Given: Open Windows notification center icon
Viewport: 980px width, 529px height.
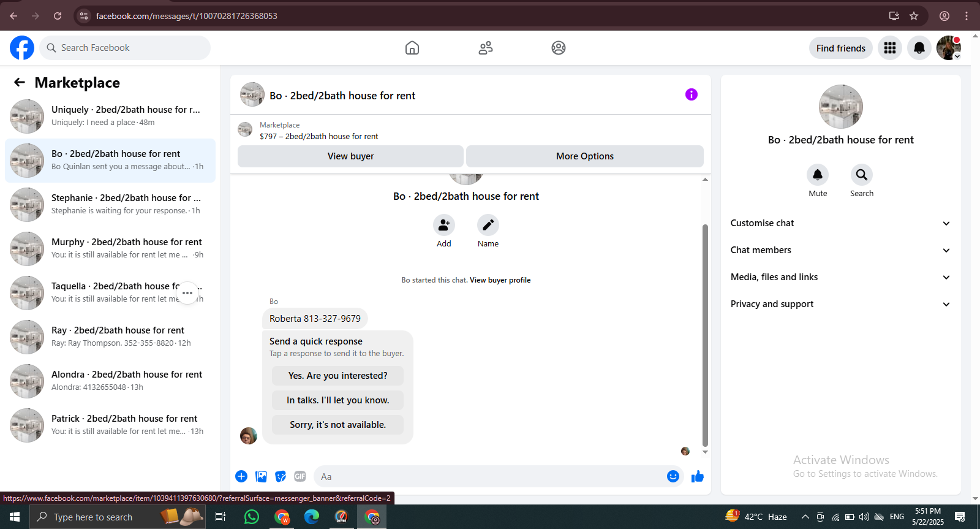Looking at the screenshot, I should (960, 517).
